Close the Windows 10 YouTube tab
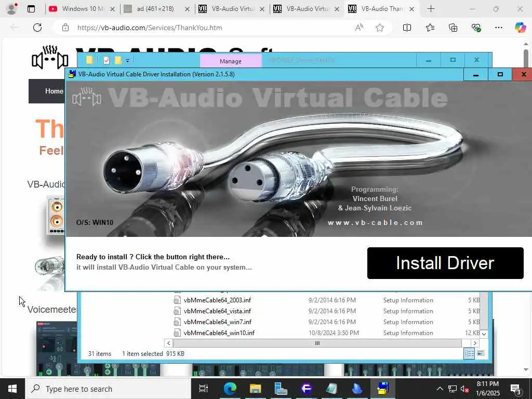Viewport: 532px width, 399px height. point(112,9)
